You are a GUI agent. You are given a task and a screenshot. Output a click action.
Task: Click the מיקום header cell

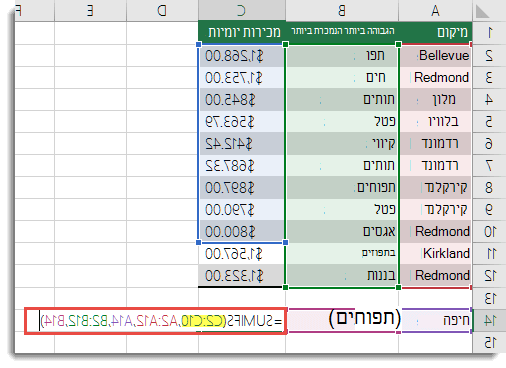(435, 33)
